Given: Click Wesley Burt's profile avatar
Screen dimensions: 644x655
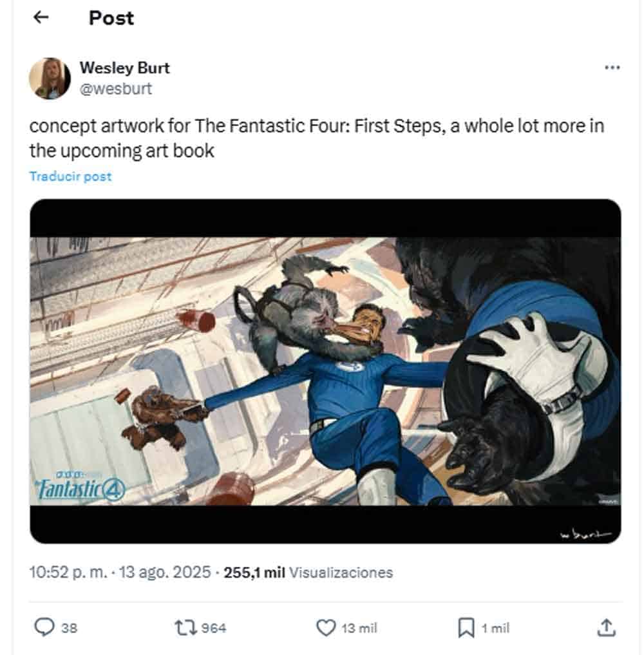Looking at the screenshot, I should click(x=50, y=79).
